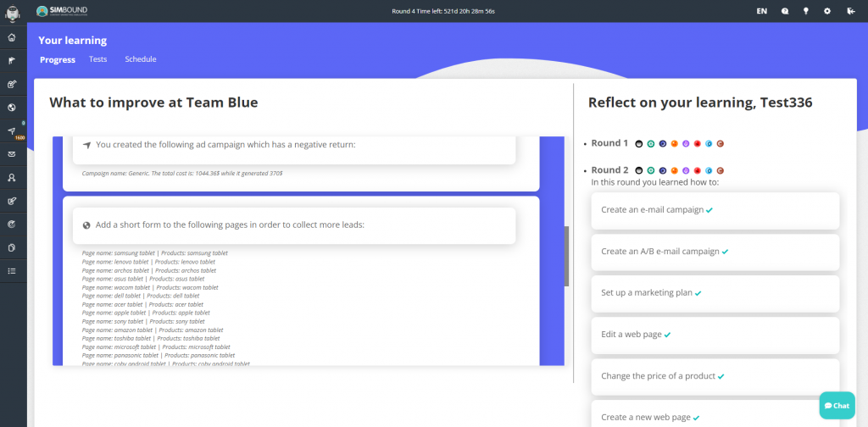Expand the Round 2 learning section
This screenshot has height=427, width=868.
[x=609, y=170]
